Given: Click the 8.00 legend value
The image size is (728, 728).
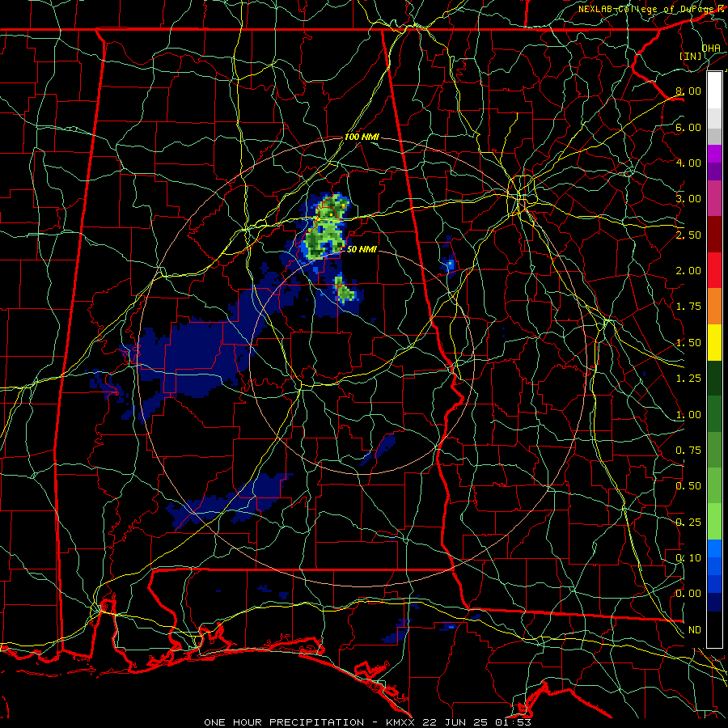Looking at the screenshot, I should 688,91.
